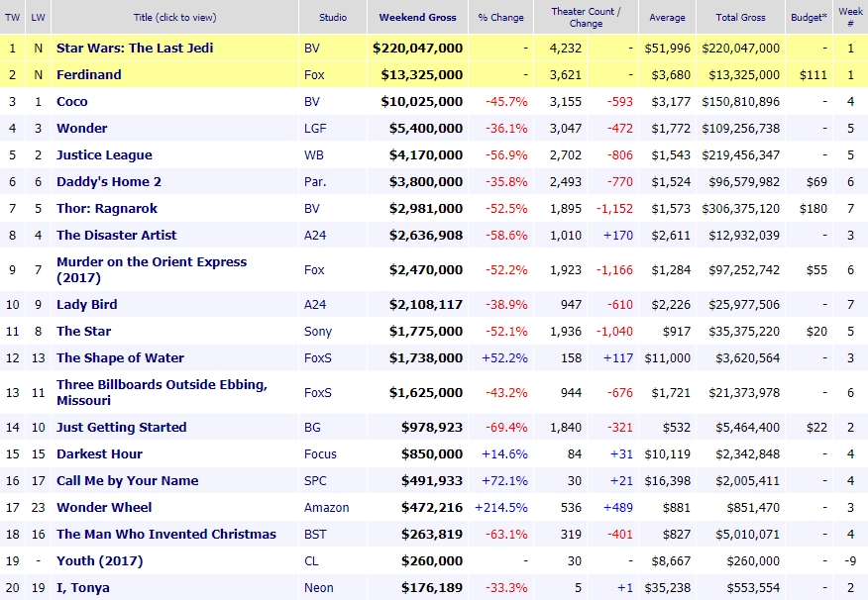The height and width of the screenshot is (600, 868).
Task: View The Shape of Water page
Action: [x=120, y=357]
